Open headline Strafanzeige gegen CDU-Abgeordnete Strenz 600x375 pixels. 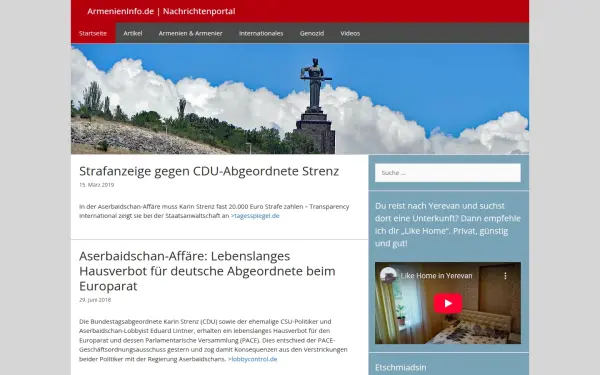(x=209, y=171)
